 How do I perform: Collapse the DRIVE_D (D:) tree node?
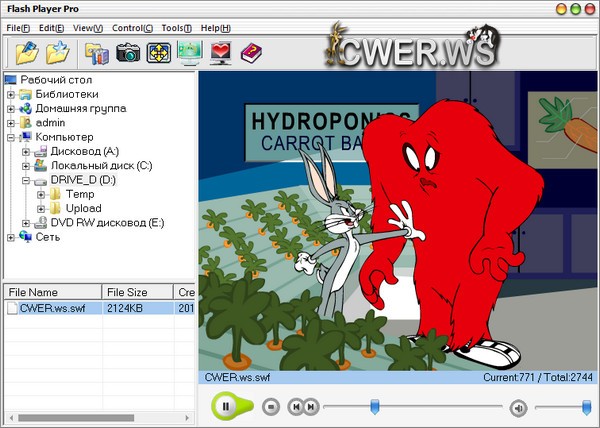pos(27,180)
